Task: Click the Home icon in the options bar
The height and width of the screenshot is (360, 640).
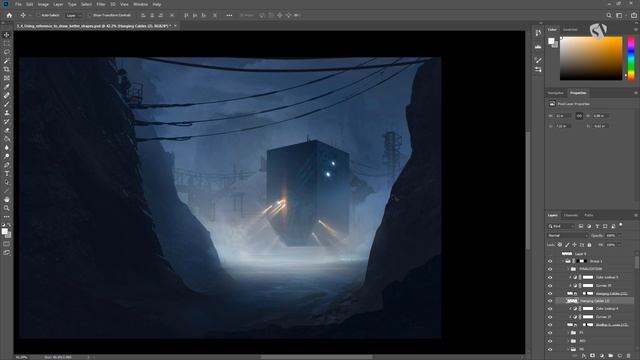Action: [x=9, y=15]
